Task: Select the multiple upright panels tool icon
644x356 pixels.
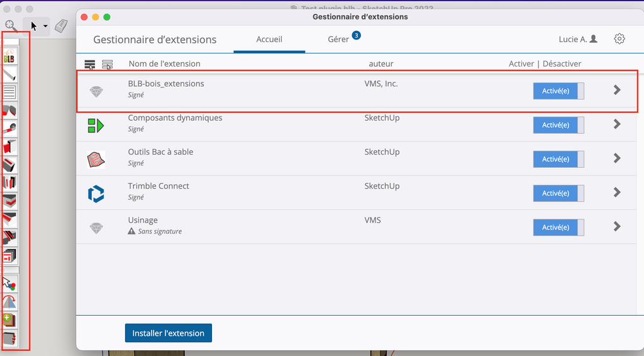Action: pos(9,182)
